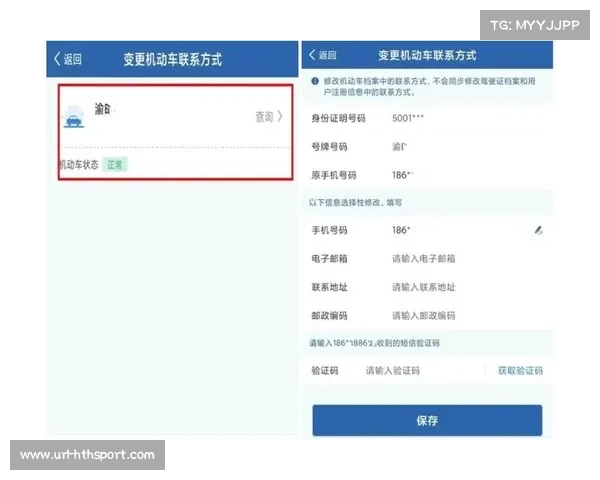600x480 pixels.
Task: Click 获取验证码 link
Action: click(520, 371)
